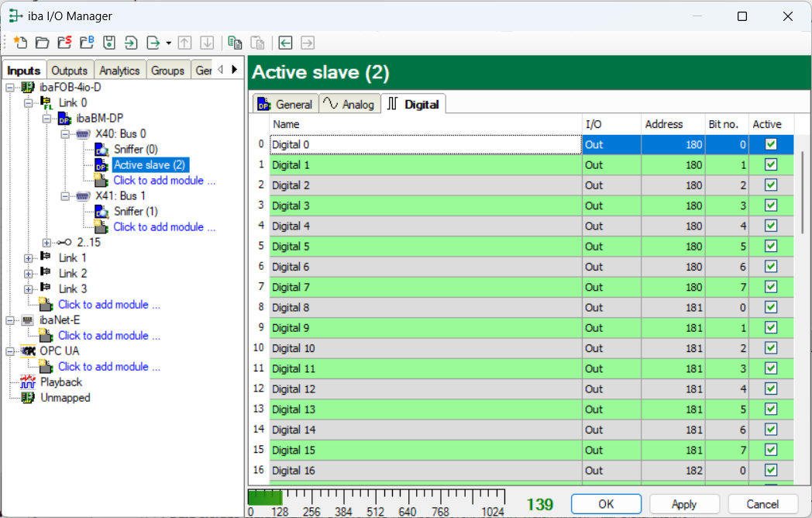Open the export icon's dropdown arrow
Image resolution: width=812 pixels, height=518 pixels.
(x=168, y=43)
